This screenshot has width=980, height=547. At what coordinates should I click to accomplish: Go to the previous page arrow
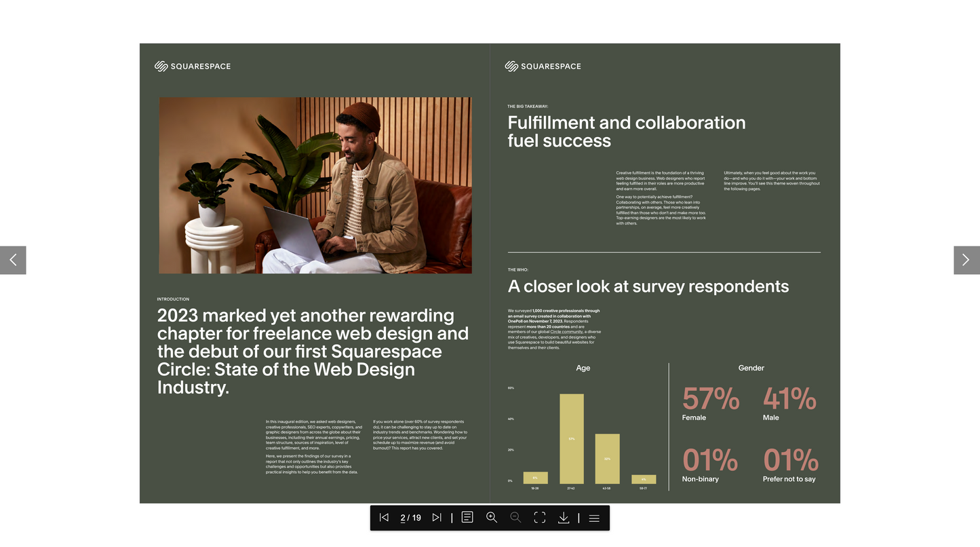coord(13,260)
